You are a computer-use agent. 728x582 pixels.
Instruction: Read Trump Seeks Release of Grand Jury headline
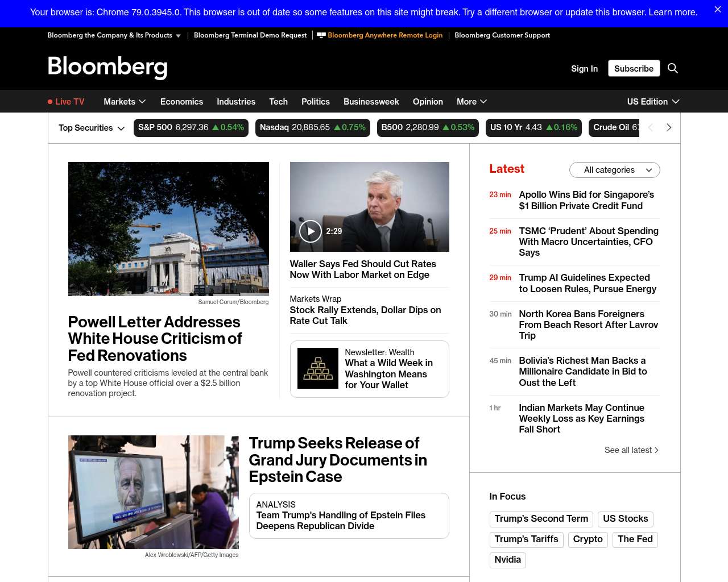pos(338,460)
